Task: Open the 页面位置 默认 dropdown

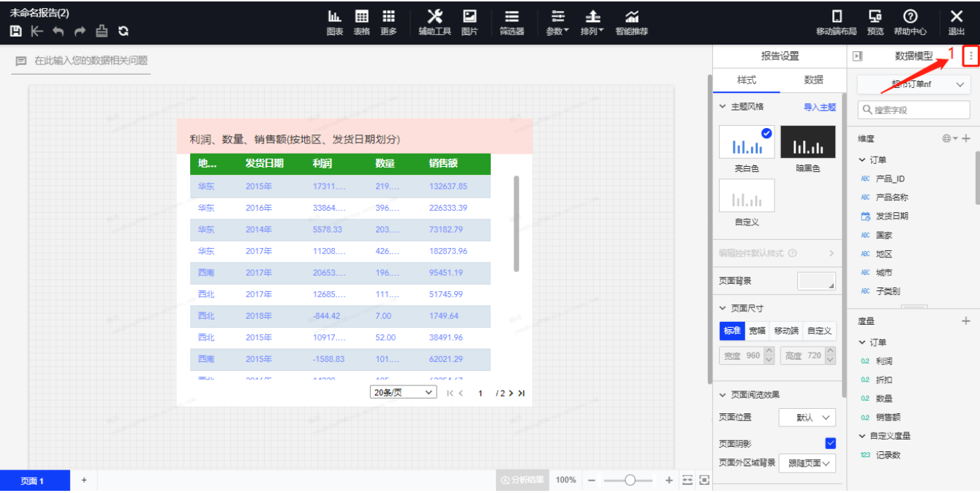Action: pyautogui.click(x=806, y=418)
